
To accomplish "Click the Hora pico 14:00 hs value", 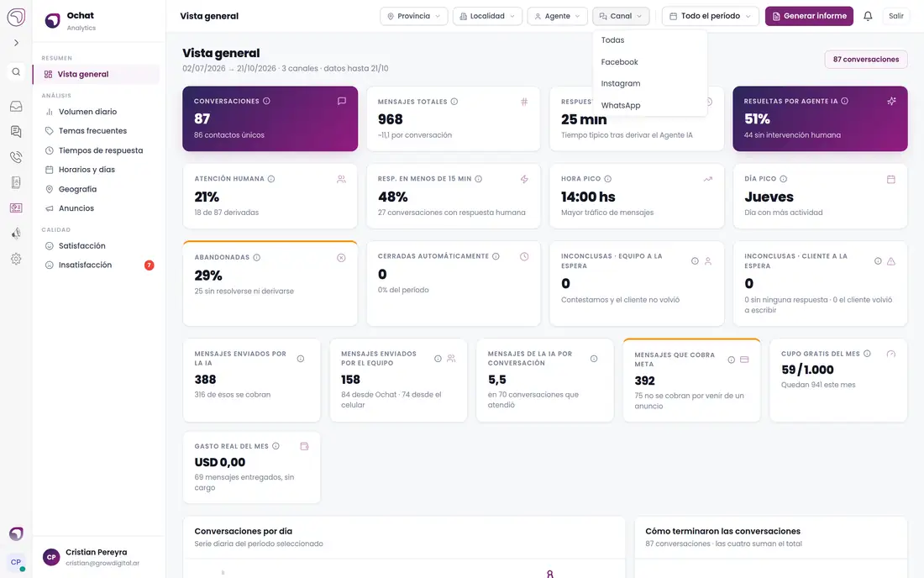I will click(x=587, y=197).
